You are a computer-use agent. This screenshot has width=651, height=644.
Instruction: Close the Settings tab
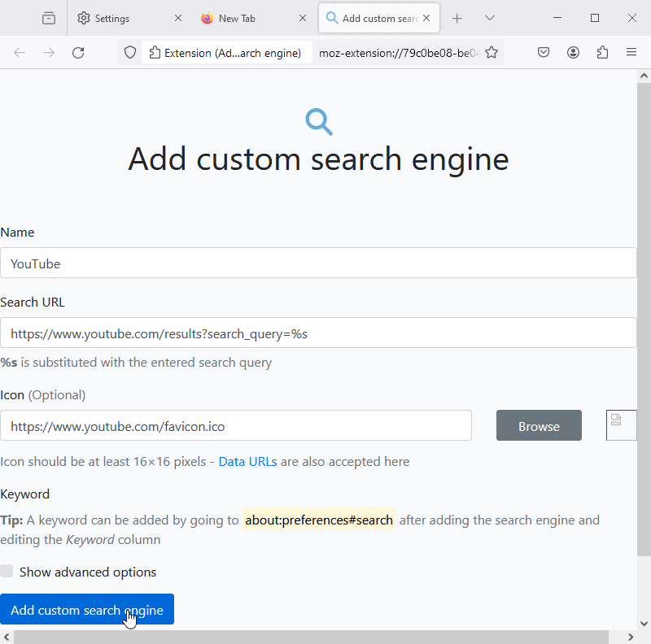(x=177, y=18)
